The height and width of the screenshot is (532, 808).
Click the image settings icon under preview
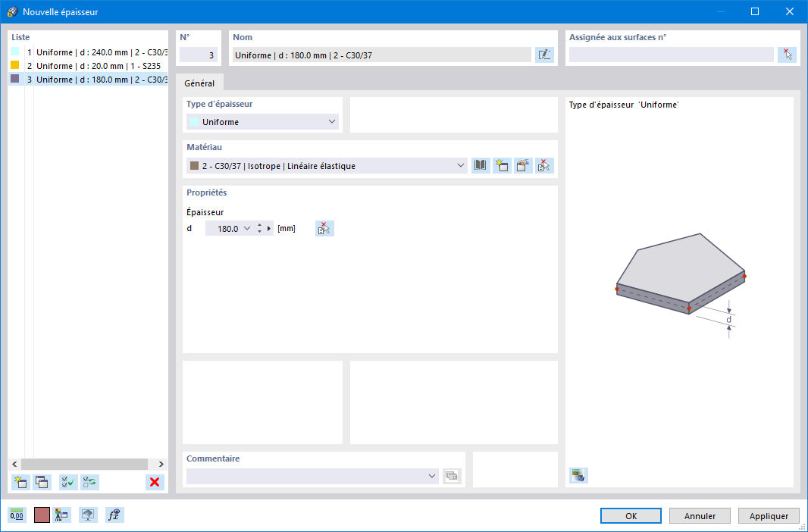pyautogui.click(x=578, y=475)
